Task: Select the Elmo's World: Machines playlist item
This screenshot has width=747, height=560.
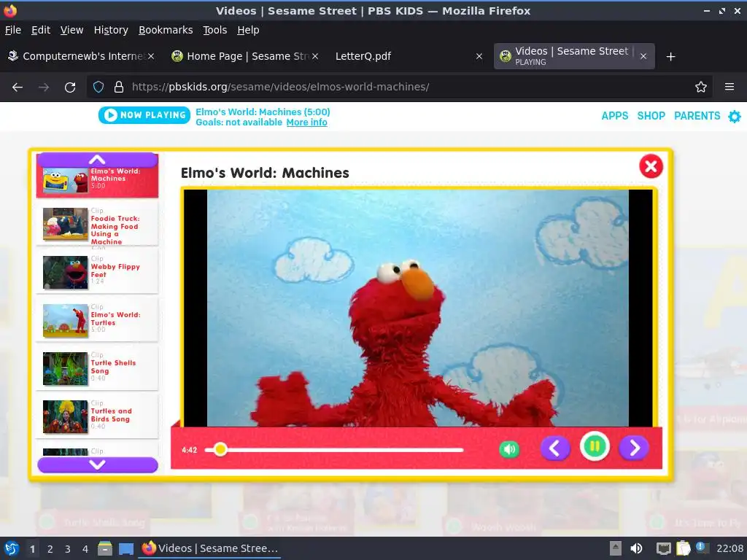Action: tap(97, 182)
